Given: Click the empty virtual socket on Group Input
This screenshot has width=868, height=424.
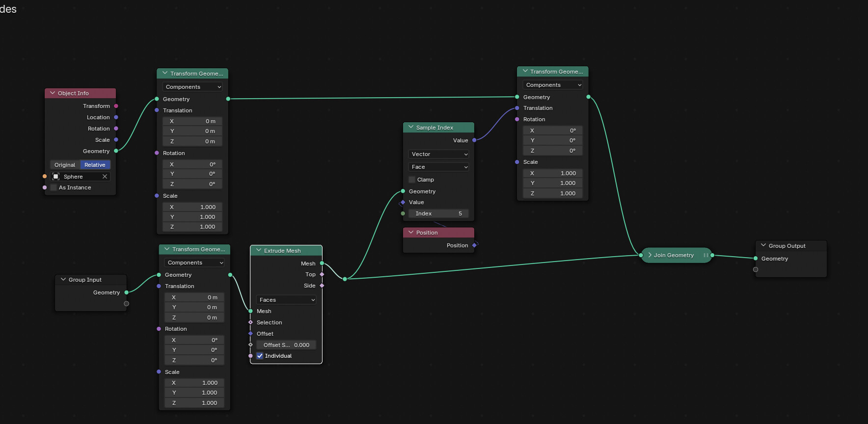Looking at the screenshot, I should click(127, 304).
